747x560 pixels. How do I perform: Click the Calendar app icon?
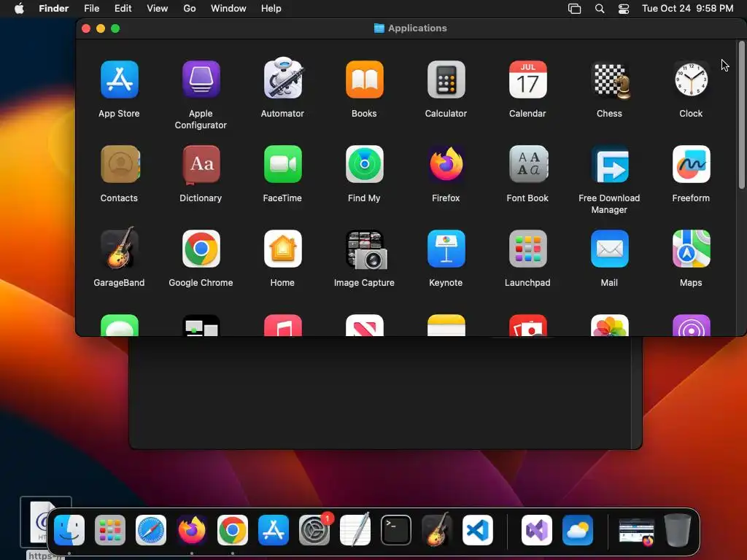[x=528, y=79]
